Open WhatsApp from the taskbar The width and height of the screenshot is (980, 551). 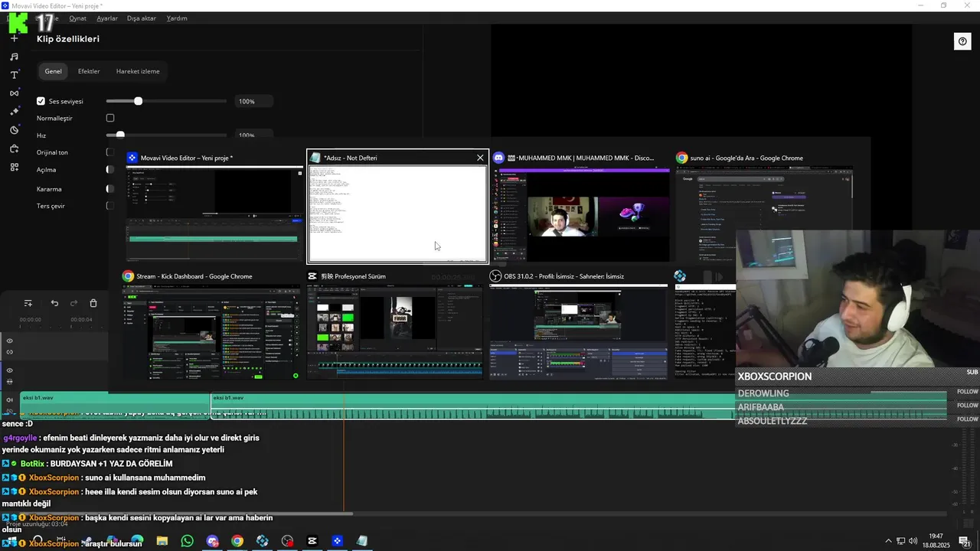pos(188,541)
